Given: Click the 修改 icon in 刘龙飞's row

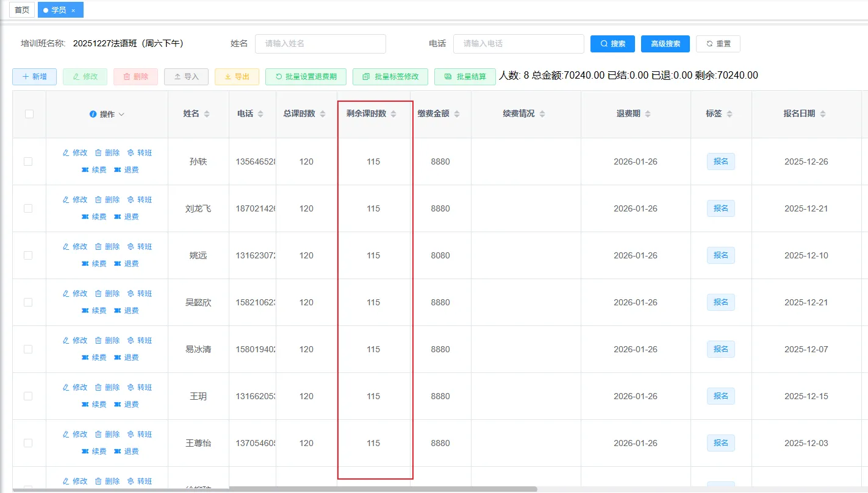Looking at the screenshot, I should (66, 200).
